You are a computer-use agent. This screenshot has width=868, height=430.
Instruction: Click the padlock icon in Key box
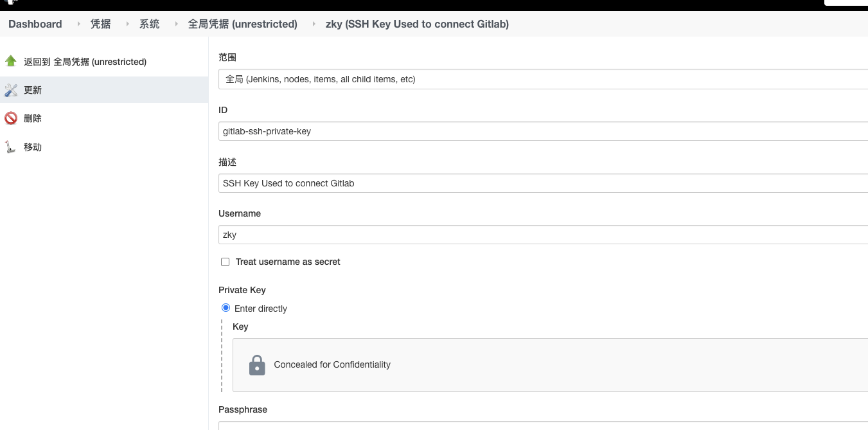tap(257, 364)
